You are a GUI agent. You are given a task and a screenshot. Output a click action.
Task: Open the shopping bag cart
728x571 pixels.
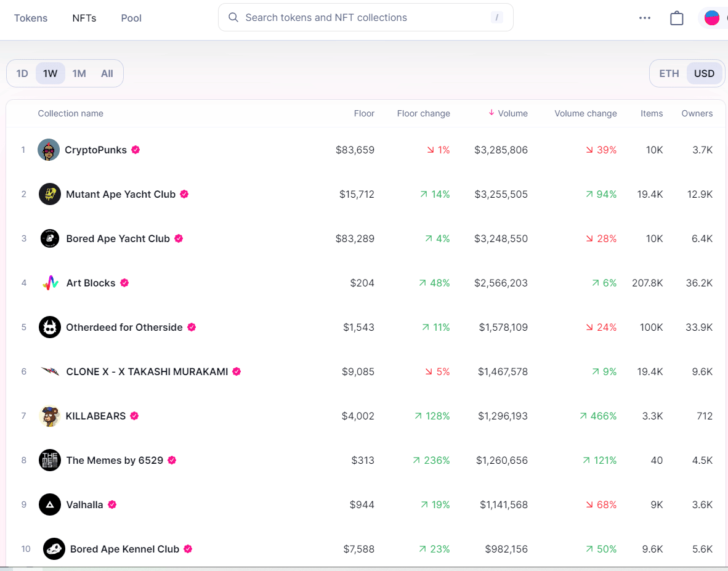coord(676,18)
